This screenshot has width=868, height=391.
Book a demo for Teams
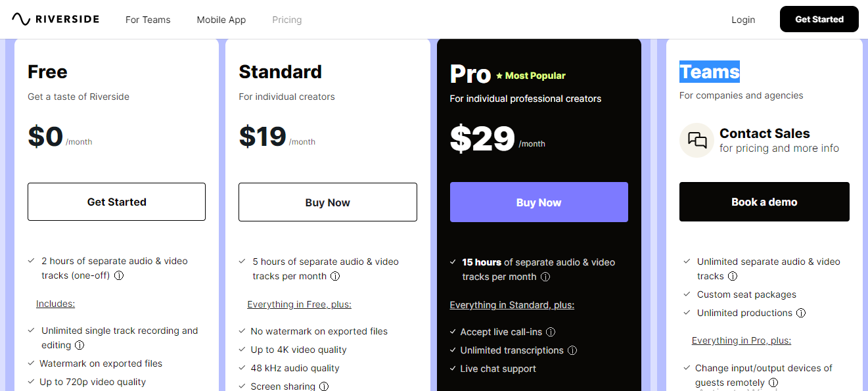click(x=764, y=202)
